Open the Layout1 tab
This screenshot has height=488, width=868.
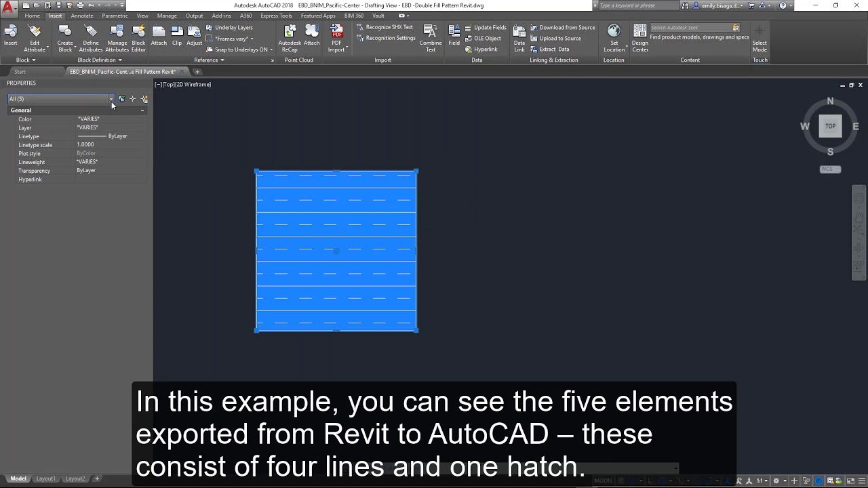click(x=45, y=479)
